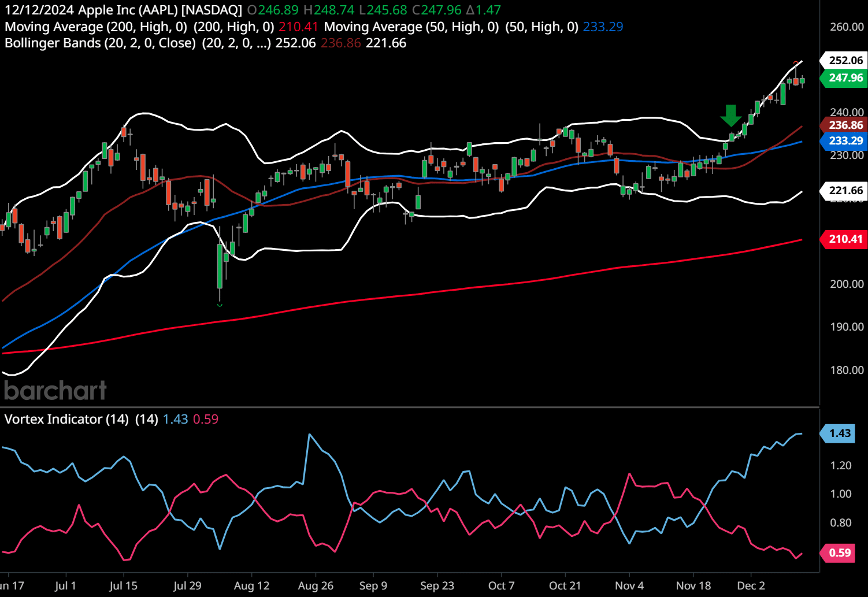868x597 pixels.
Task: Click the "Jul 29" date axis label
Action: pyautogui.click(x=187, y=585)
